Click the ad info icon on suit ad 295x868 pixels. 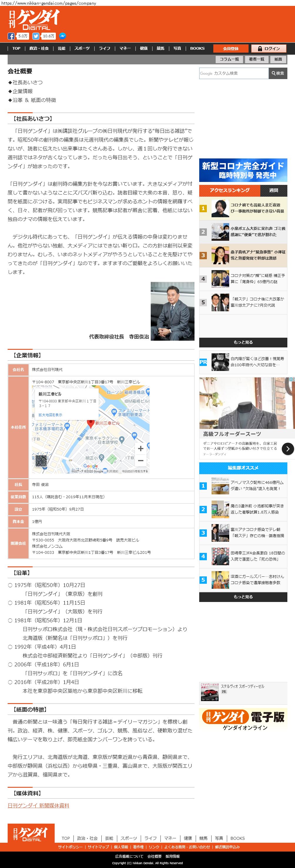pos(291,379)
